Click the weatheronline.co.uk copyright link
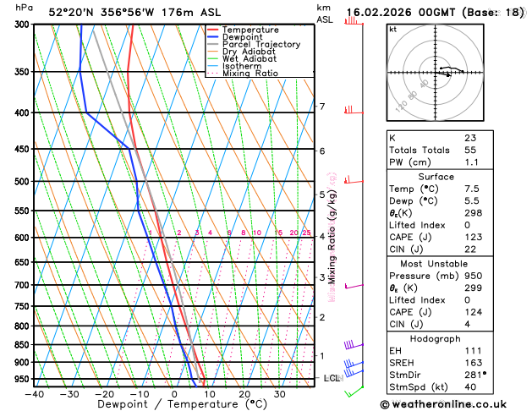This screenshot has height=411, width=532. (x=443, y=404)
